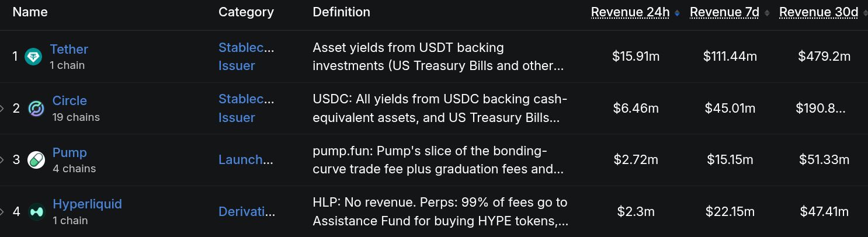Open Pump's Launchpad category link

(x=246, y=160)
